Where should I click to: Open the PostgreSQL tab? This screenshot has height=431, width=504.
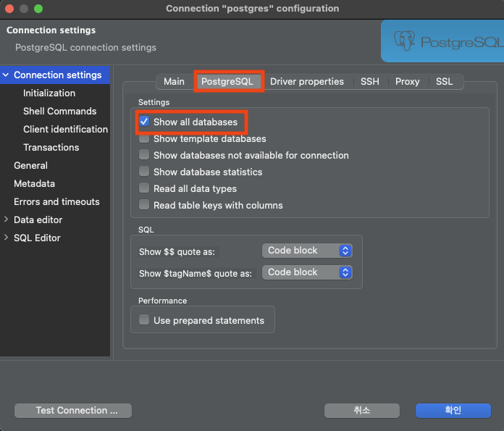click(x=227, y=82)
